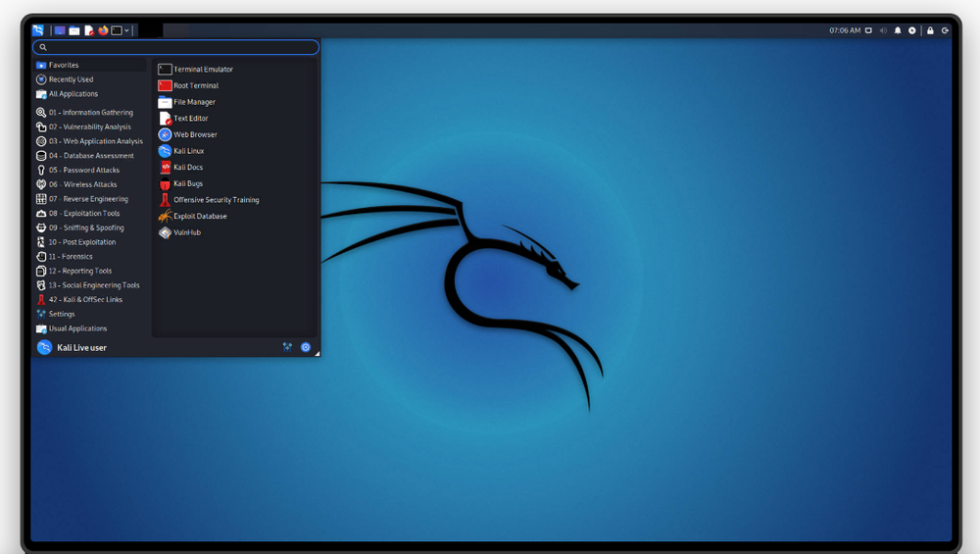The height and width of the screenshot is (554, 980).
Task: Open 07 - Reverse Engineering category
Action: click(x=90, y=199)
